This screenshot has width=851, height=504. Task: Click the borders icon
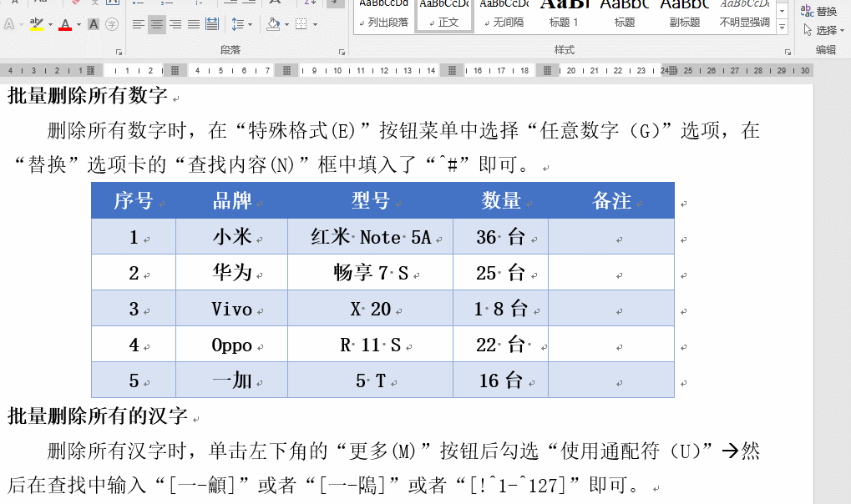pyautogui.click(x=301, y=24)
